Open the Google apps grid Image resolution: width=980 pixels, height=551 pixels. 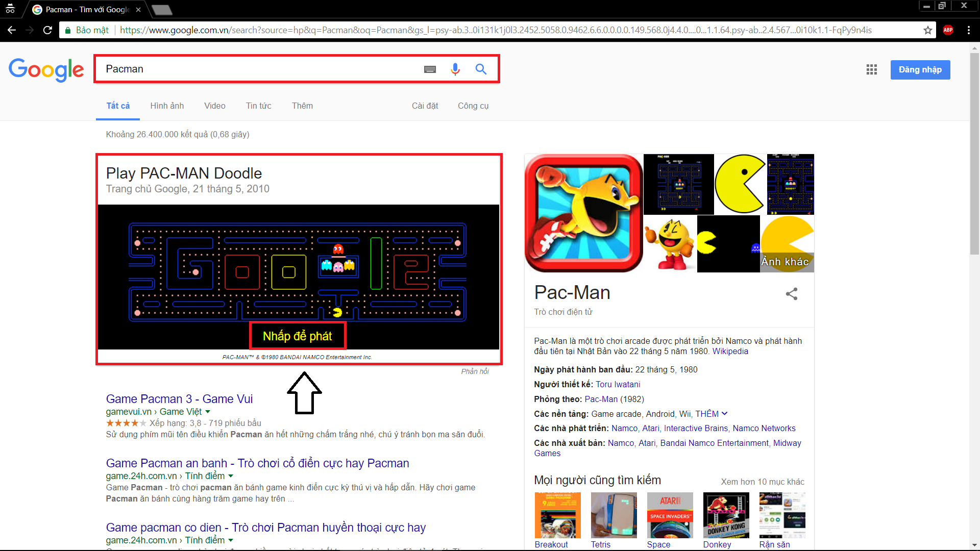871,69
